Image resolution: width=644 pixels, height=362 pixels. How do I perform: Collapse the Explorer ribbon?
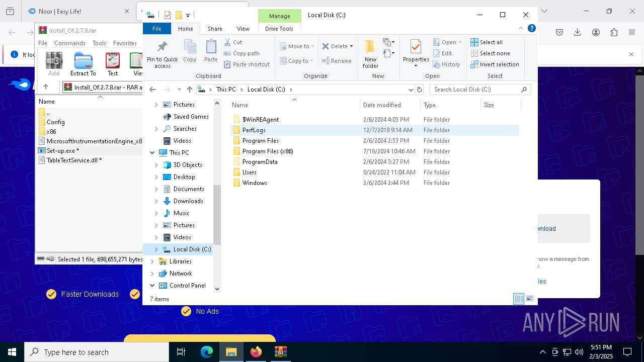click(x=521, y=29)
